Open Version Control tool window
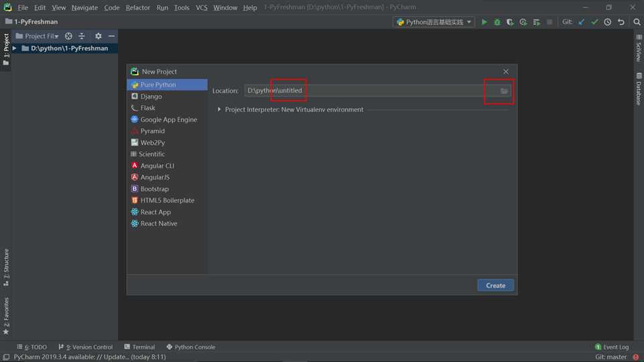Viewport: 644px width, 362px height. tap(85, 347)
